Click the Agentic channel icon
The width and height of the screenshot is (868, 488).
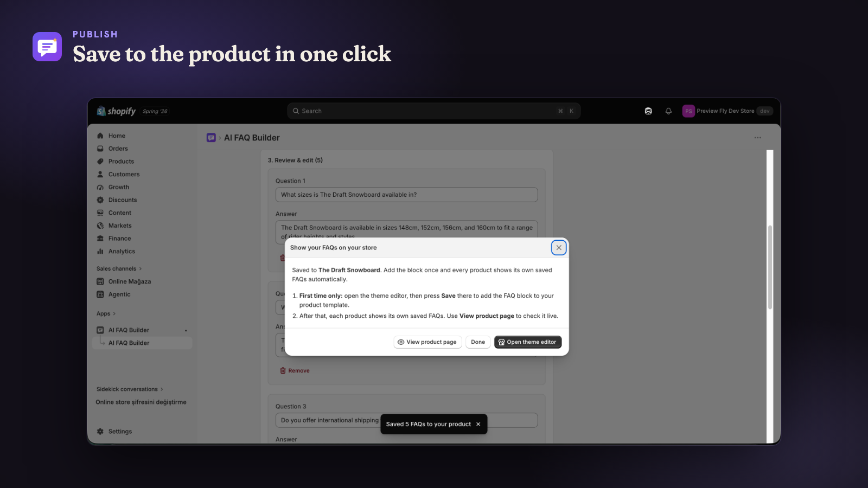tap(100, 295)
